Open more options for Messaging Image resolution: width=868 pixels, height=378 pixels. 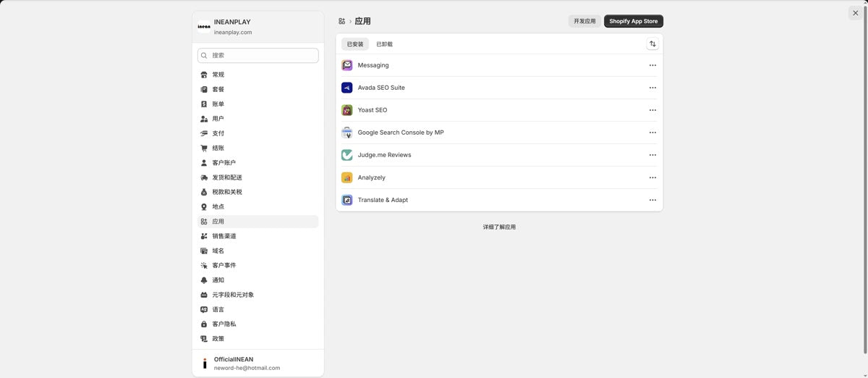pos(652,65)
